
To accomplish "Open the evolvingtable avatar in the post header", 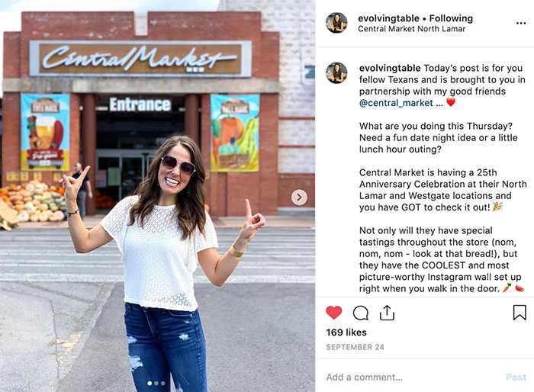I will click(336, 23).
